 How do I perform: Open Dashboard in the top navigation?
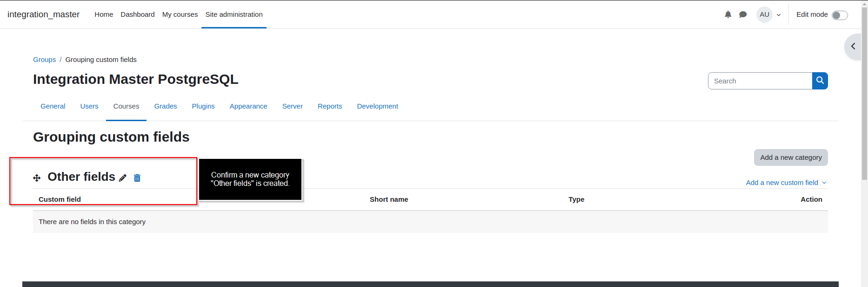coord(138,14)
